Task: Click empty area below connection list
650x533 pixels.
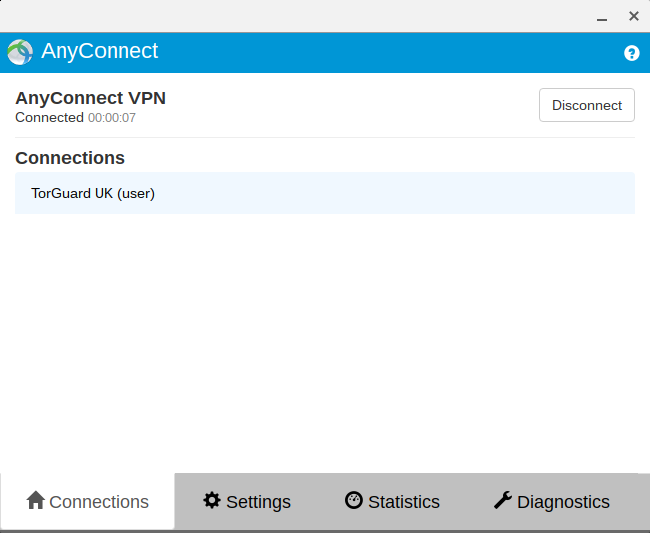Action: tap(325, 340)
